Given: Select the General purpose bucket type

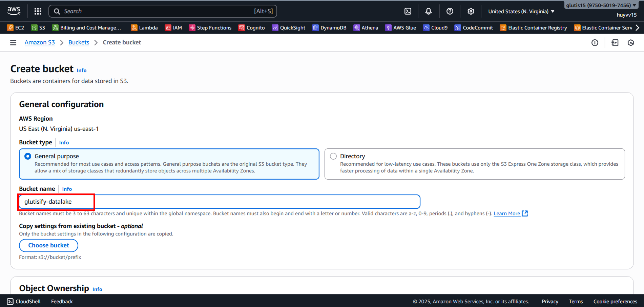Looking at the screenshot, I should tap(28, 156).
